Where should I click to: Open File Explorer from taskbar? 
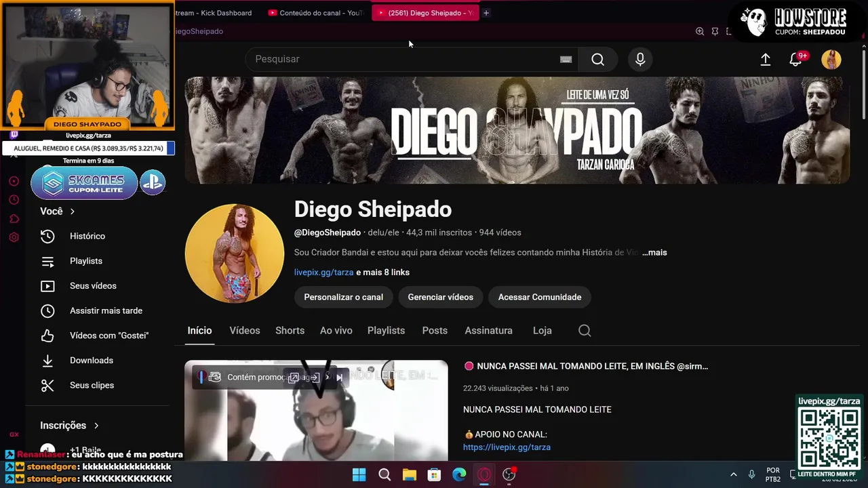(410, 474)
